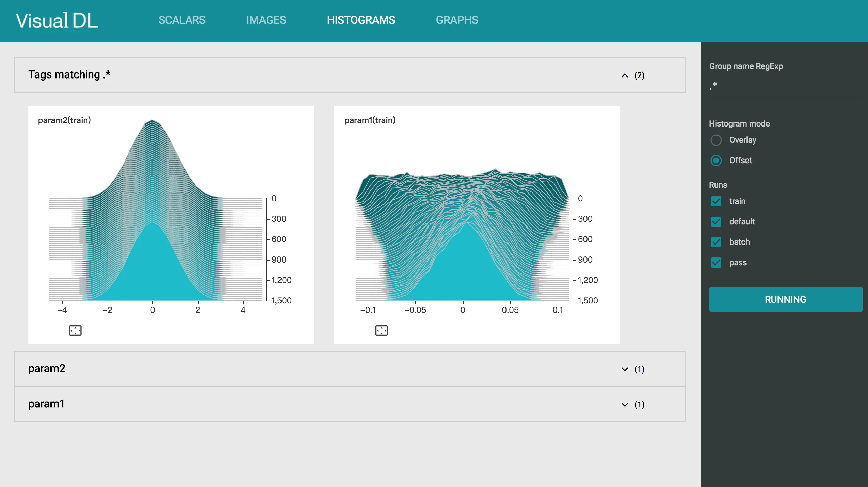Select the Overlay histogram mode
Viewport: 868px width, 487px height.
click(x=716, y=140)
